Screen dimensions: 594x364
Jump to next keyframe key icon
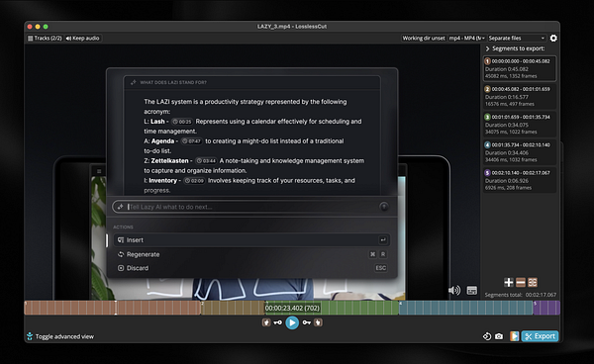pos(306,322)
